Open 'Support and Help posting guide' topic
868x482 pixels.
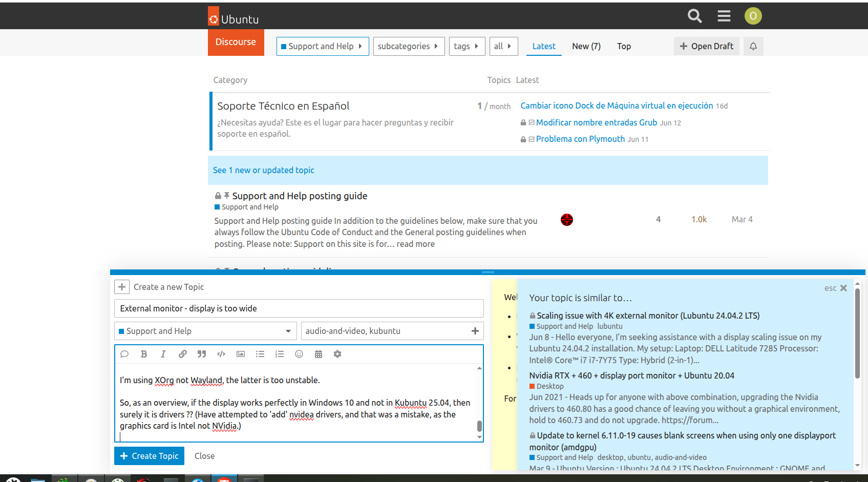(x=300, y=196)
